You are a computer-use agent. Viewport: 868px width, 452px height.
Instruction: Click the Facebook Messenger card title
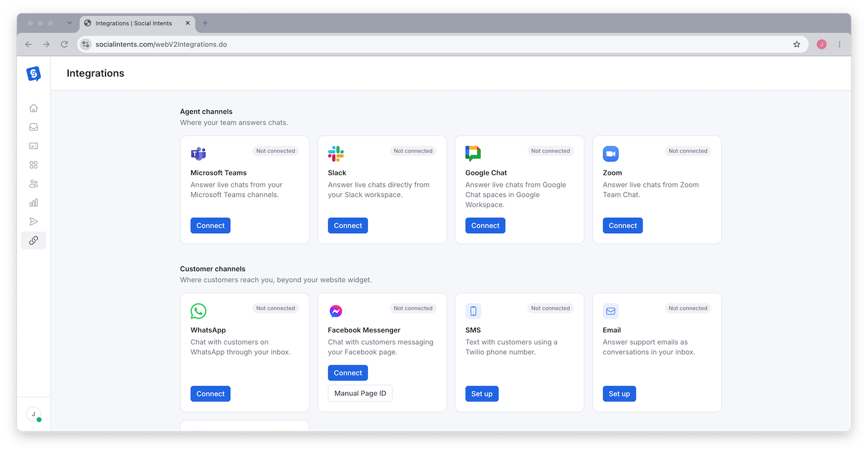(x=364, y=330)
